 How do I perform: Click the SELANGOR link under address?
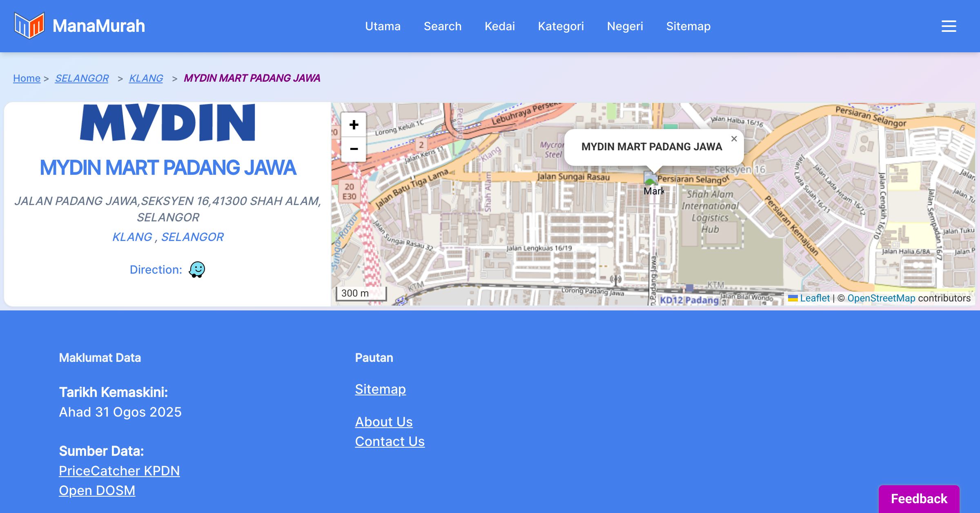[x=192, y=237]
